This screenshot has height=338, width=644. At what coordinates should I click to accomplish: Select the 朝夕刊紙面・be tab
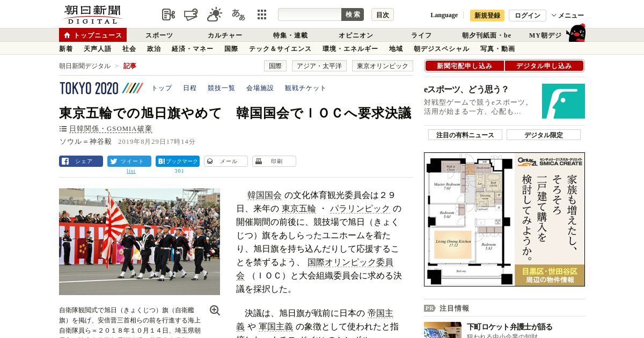487,35
